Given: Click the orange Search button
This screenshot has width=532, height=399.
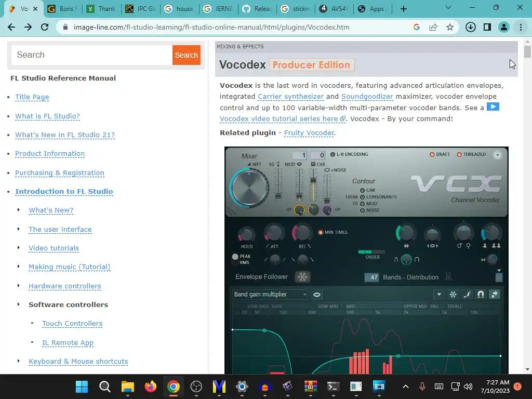Looking at the screenshot, I should (187, 55).
